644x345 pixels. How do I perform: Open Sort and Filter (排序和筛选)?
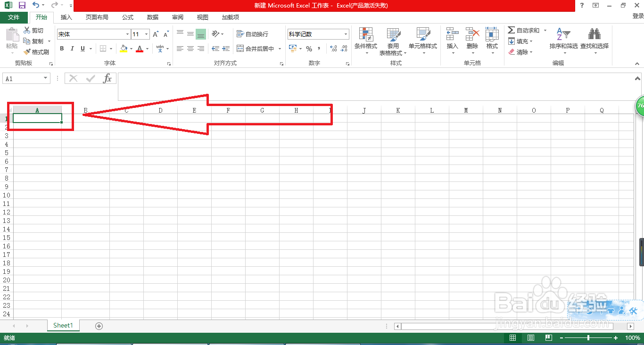563,41
